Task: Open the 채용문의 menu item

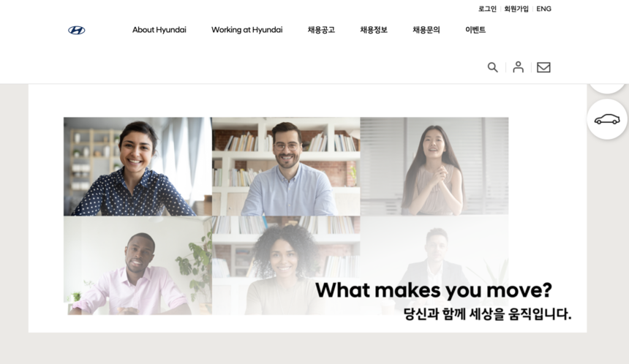Action: click(426, 30)
